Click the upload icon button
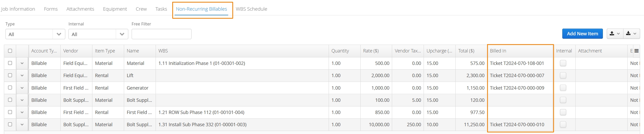The width and height of the screenshot is (644, 134). pyautogui.click(x=615, y=33)
